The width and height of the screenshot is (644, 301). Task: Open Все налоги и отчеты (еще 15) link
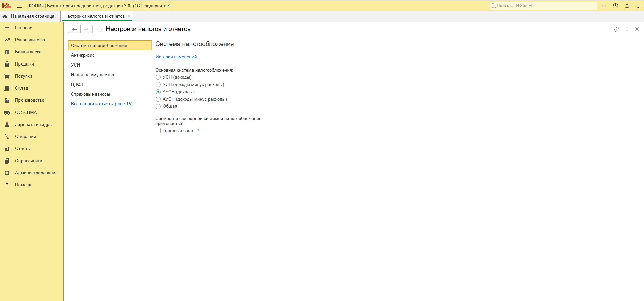pos(102,104)
